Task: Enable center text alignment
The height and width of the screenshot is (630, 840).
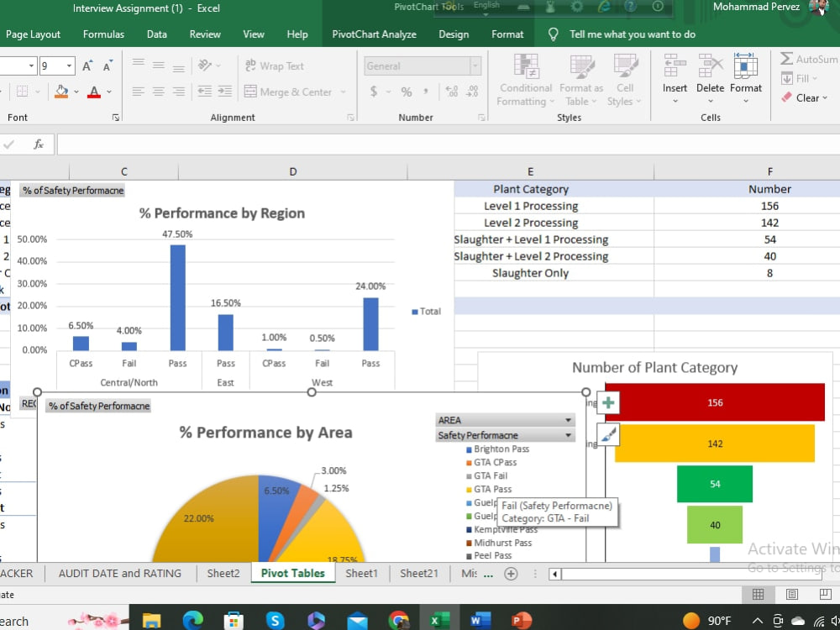Action: (157, 92)
